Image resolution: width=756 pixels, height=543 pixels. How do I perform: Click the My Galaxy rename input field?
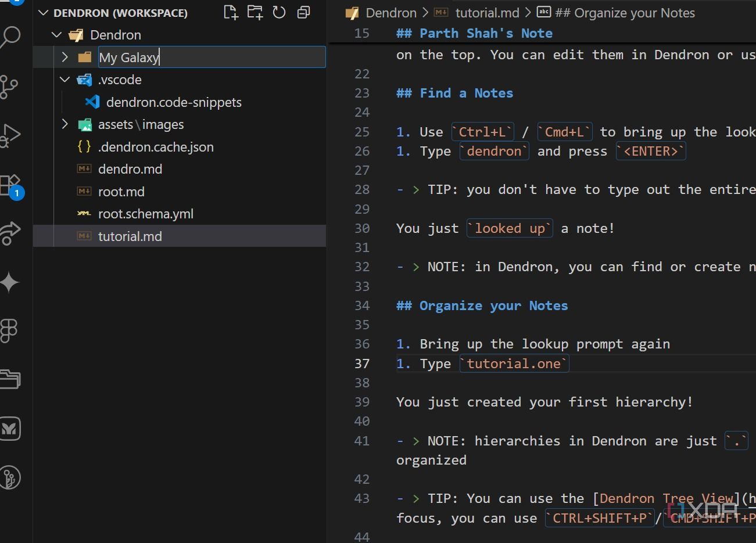(212, 57)
